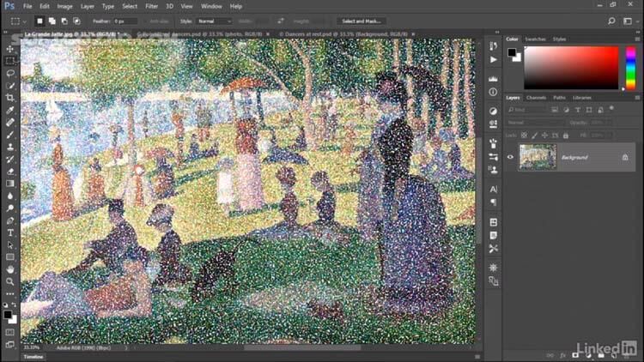Toggle Background layer visibility eye
Screen dimensions: 644x362
click(x=510, y=157)
